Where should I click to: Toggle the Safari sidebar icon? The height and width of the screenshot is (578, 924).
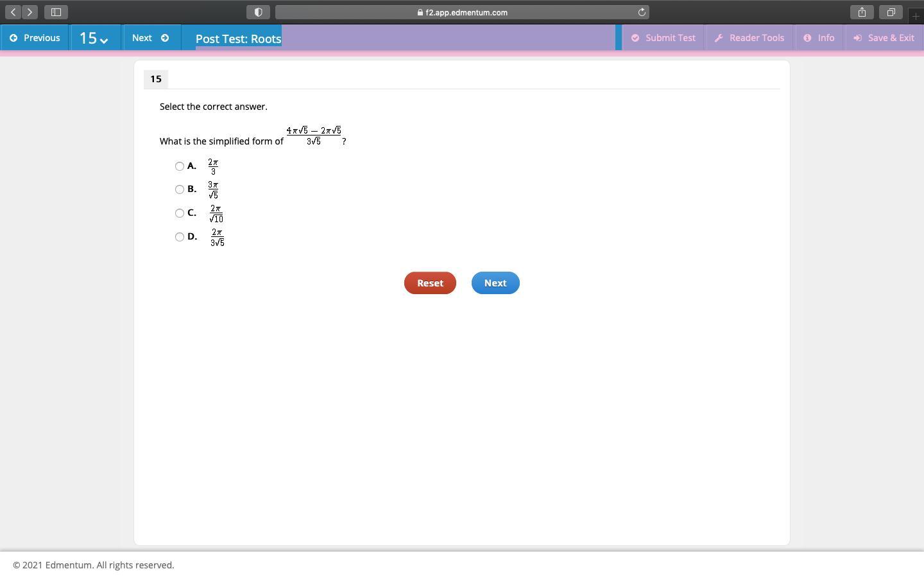pos(56,12)
